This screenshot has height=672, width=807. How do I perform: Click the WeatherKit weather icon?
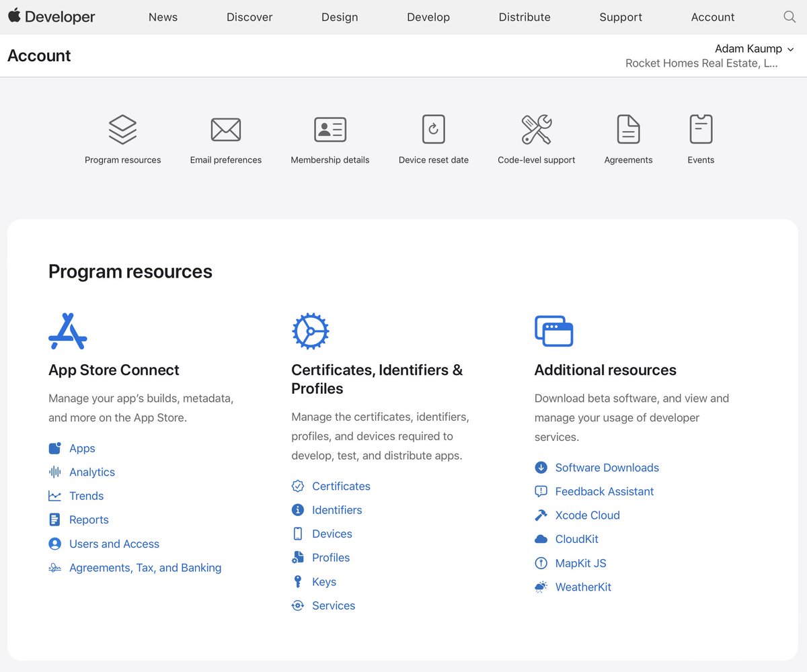[x=541, y=587]
